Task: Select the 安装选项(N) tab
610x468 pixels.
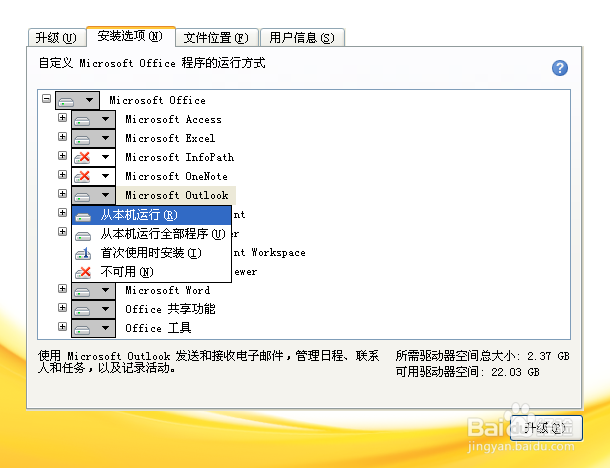Action: (x=130, y=37)
